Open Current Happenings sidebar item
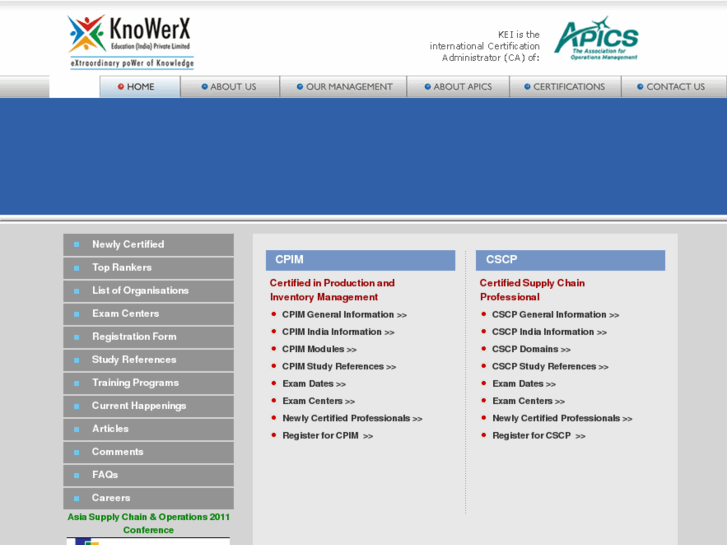 (148, 406)
